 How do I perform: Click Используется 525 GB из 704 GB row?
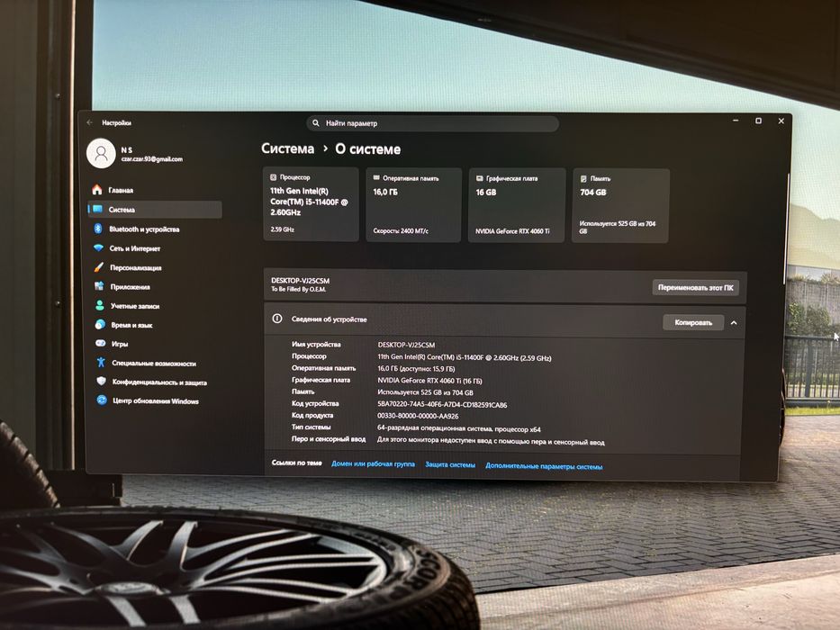click(425, 392)
